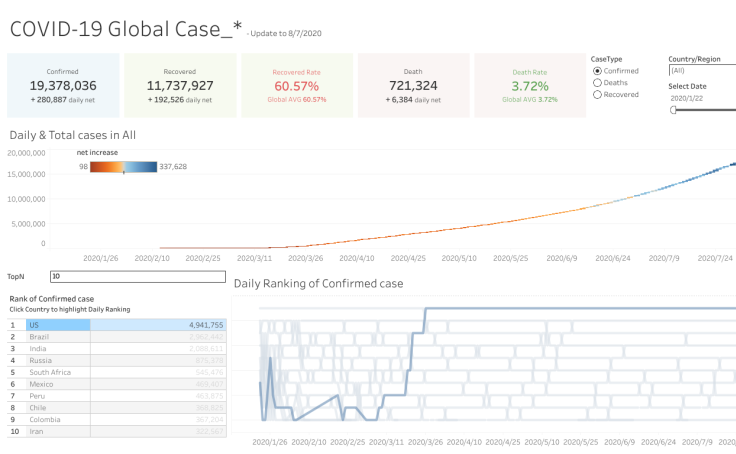Select the Confirmed case type radio button
This screenshot has height=454, width=736.
point(598,71)
